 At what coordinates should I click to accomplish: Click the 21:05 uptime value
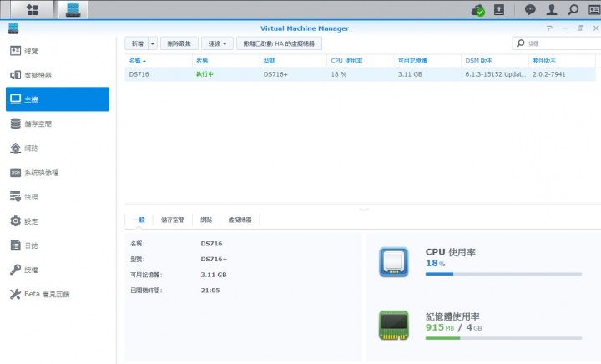pyautogui.click(x=210, y=290)
